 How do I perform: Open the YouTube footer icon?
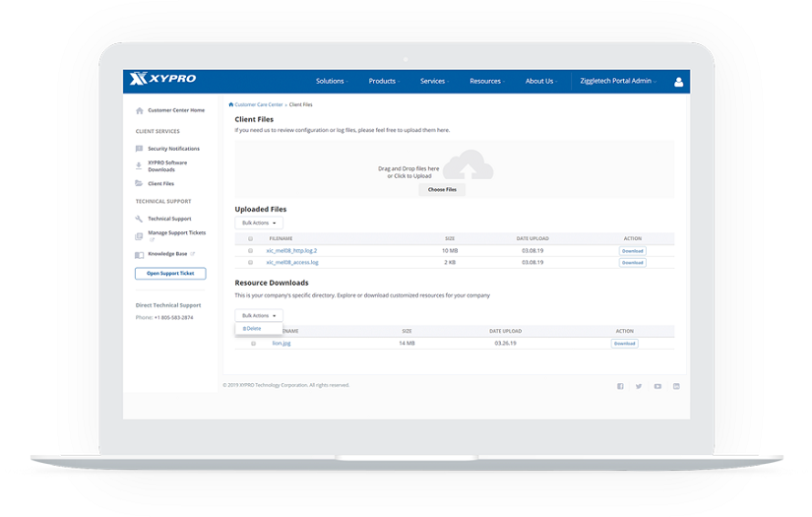(657, 386)
